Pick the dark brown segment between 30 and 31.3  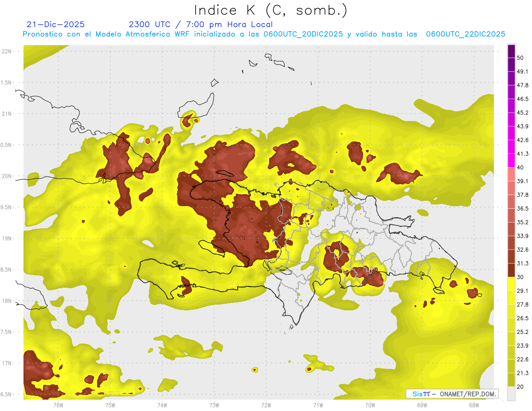click(511, 270)
